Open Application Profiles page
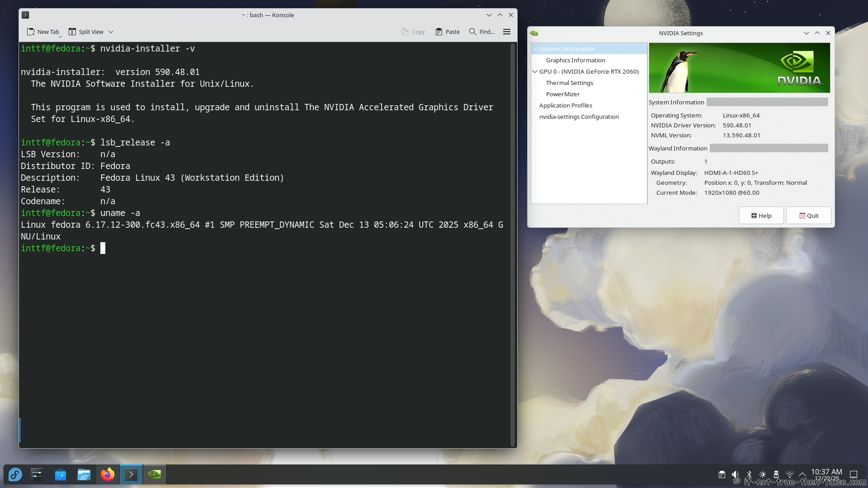Screen dimensions: 868x488 (566, 105)
